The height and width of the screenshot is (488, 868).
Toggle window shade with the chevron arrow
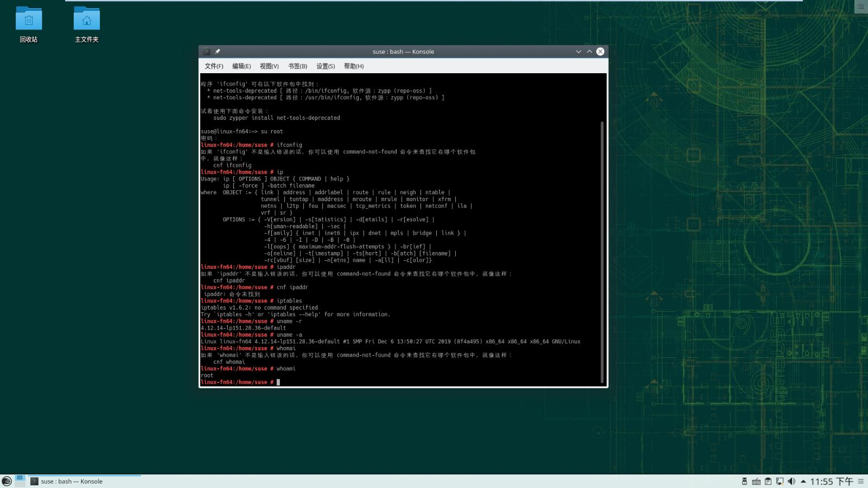point(578,52)
